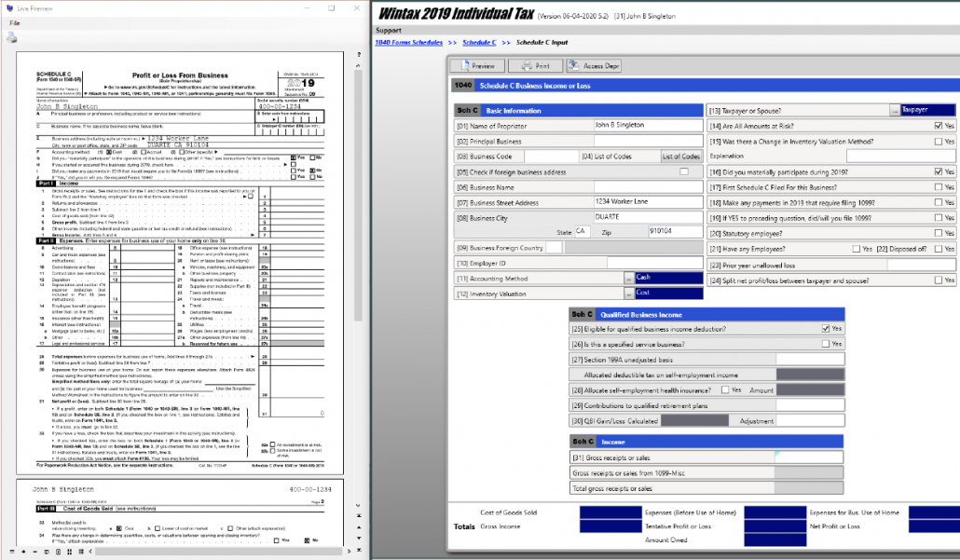The image size is (960, 560).
Task: Jump to last page icon at bottom of side strip
Action: click(x=359, y=550)
